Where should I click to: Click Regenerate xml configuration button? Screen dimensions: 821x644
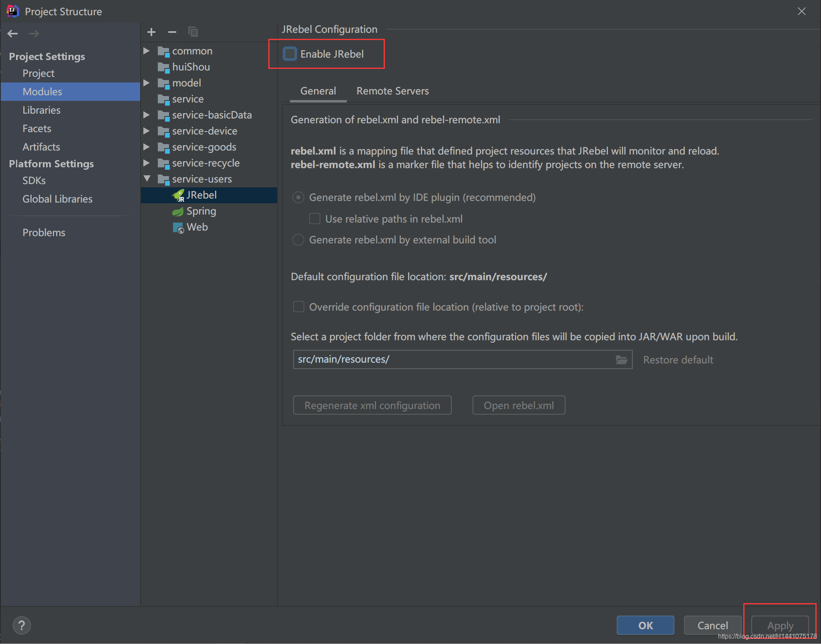372,405
